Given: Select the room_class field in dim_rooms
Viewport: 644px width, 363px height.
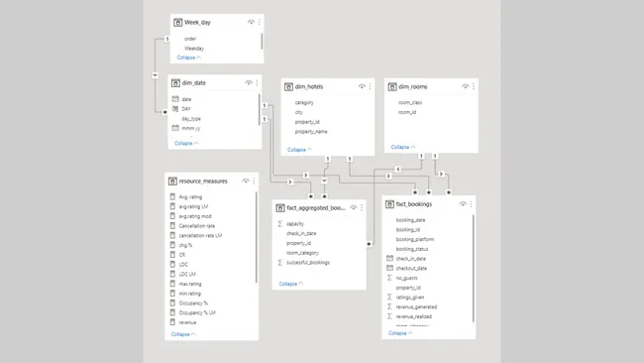Looking at the screenshot, I should [410, 102].
